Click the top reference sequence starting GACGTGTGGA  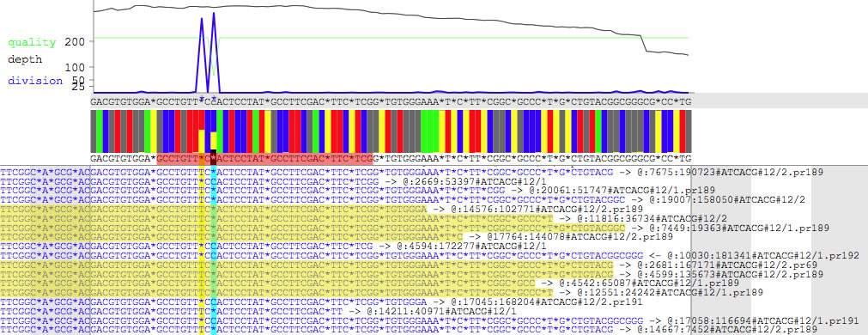pyautogui.click(x=391, y=101)
